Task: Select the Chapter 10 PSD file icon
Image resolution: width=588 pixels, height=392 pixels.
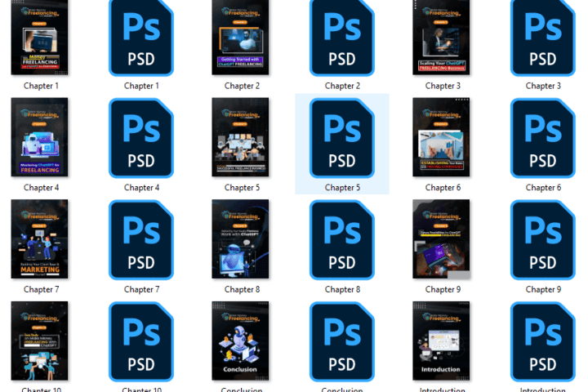Action: 141,341
